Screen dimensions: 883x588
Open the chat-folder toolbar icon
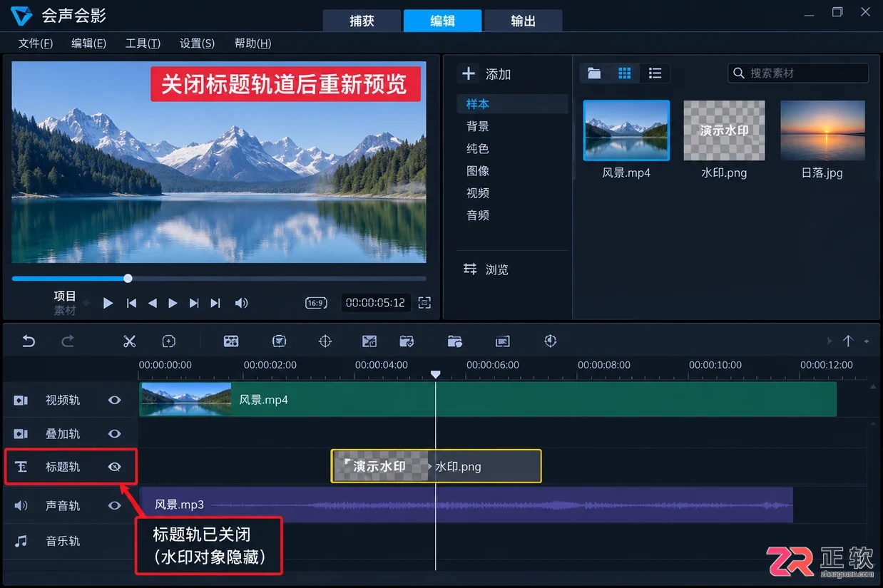455,341
